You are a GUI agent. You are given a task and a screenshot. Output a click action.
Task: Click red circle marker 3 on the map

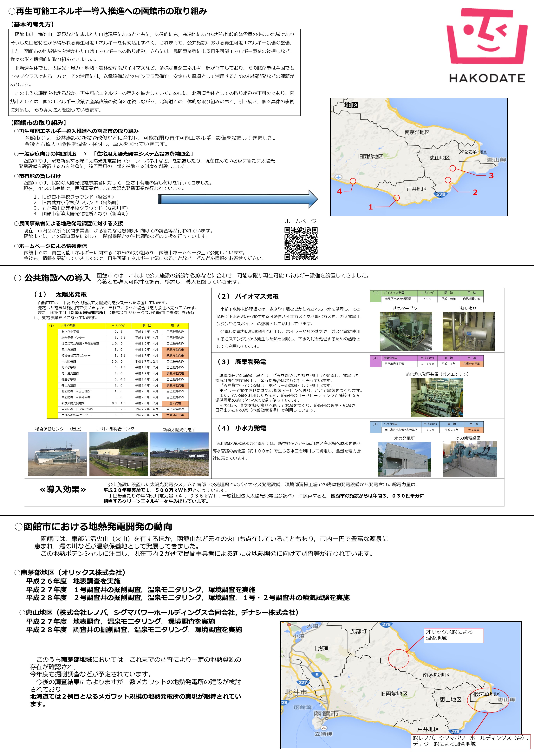coord(453,168)
